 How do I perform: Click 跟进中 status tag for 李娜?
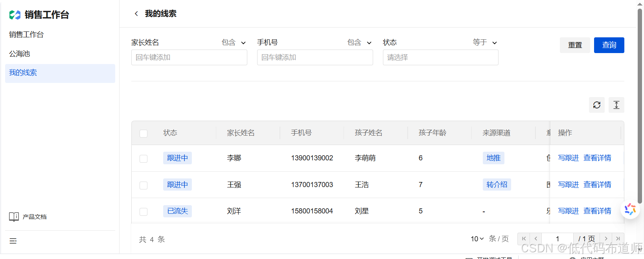(177, 158)
